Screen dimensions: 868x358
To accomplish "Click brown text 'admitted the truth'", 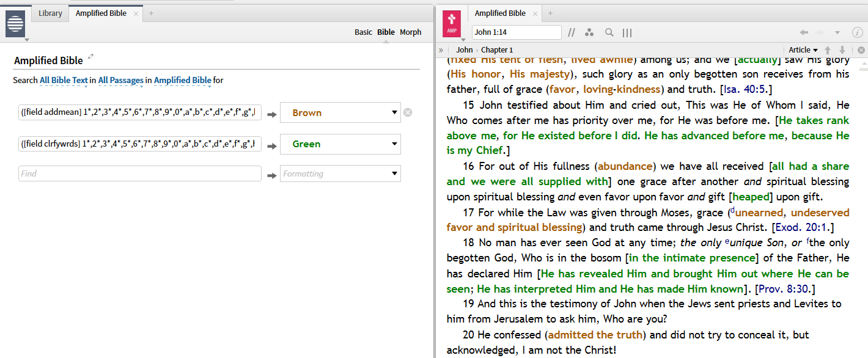I will point(595,335).
